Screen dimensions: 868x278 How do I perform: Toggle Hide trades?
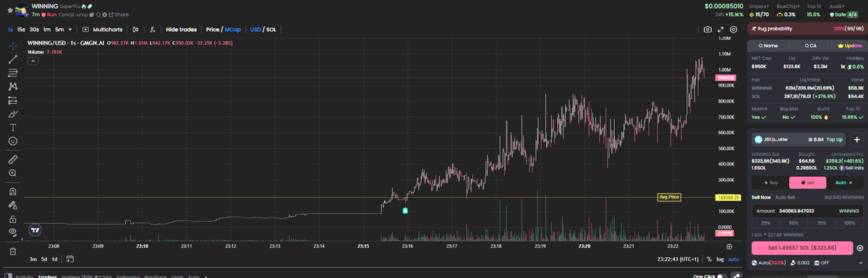[181, 30]
